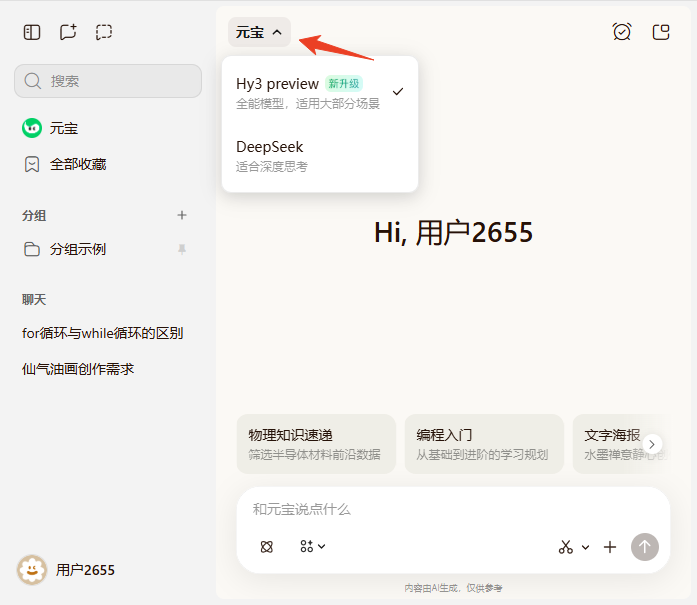Click the scissors screenshot icon
Viewport: 697px width, 605px height.
tap(566, 547)
